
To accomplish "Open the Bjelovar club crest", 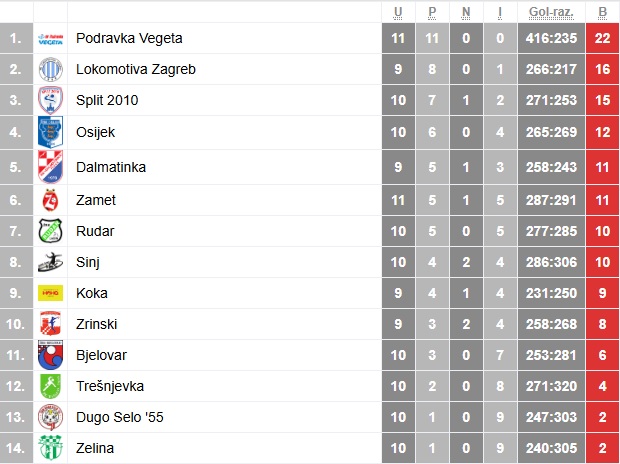I will (50, 355).
